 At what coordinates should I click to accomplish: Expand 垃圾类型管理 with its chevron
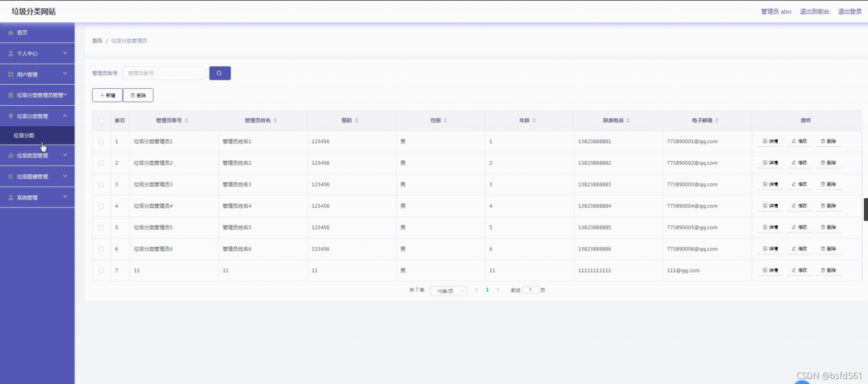[x=65, y=155]
